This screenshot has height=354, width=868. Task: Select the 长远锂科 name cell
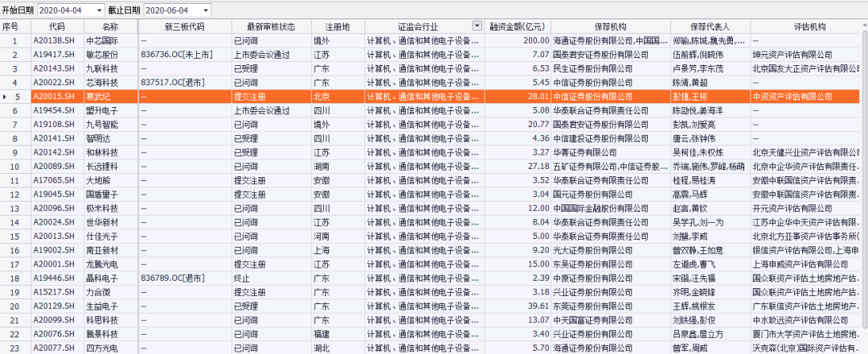click(111, 167)
